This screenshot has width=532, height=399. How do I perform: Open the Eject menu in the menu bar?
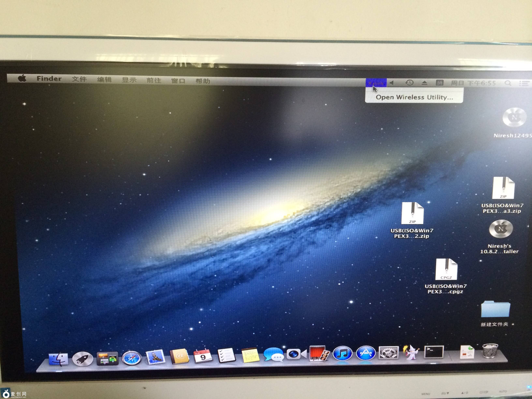pyautogui.click(x=424, y=82)
